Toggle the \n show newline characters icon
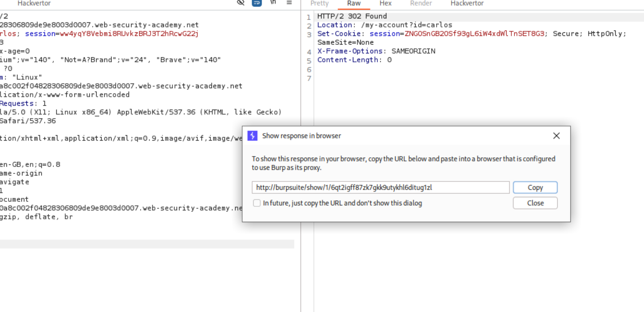The height and width of the screenshot is (312, 644). [273, 2]
